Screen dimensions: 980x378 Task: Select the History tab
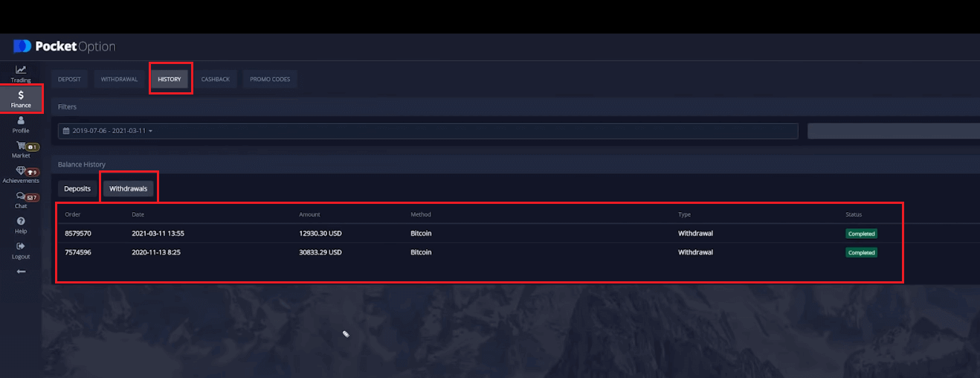170,80
